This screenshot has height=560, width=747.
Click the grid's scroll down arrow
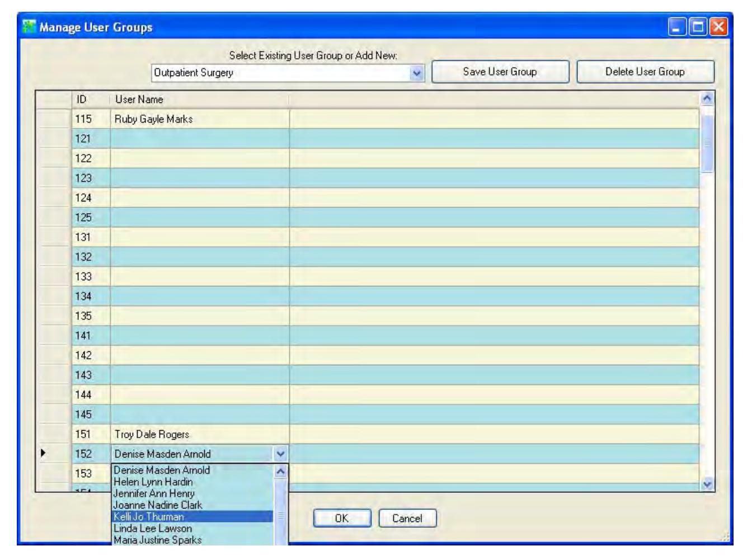707,484
